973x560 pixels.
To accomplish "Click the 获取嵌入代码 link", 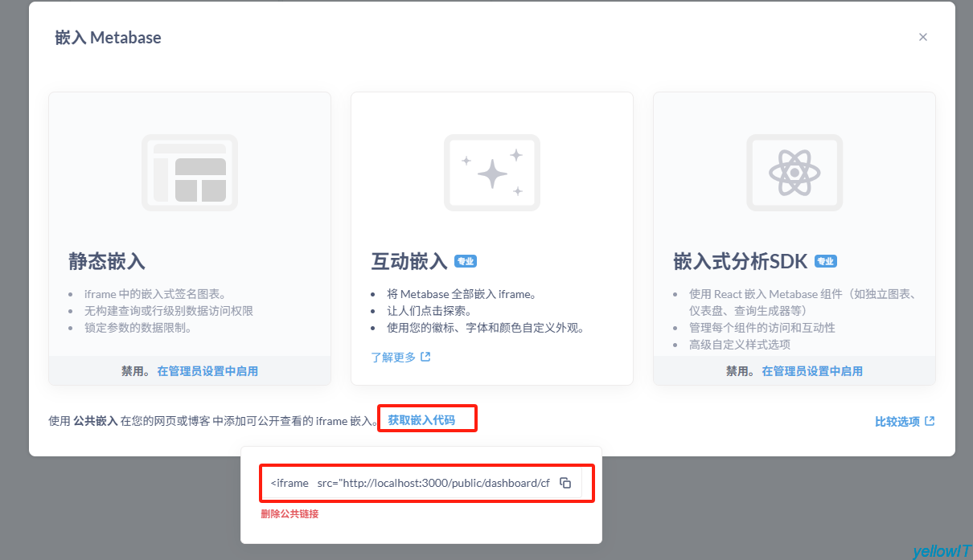I will 421,420.
